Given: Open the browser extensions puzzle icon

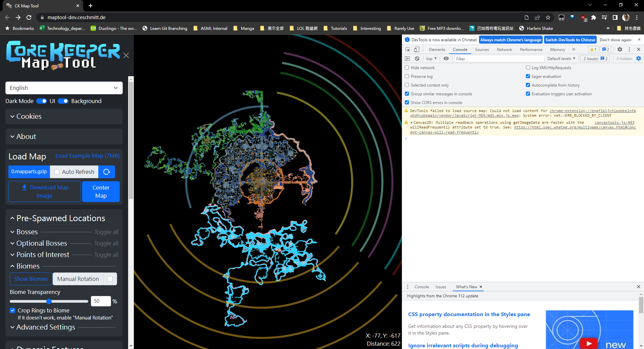Looking at the screenshot, I should tap(594, 17).
